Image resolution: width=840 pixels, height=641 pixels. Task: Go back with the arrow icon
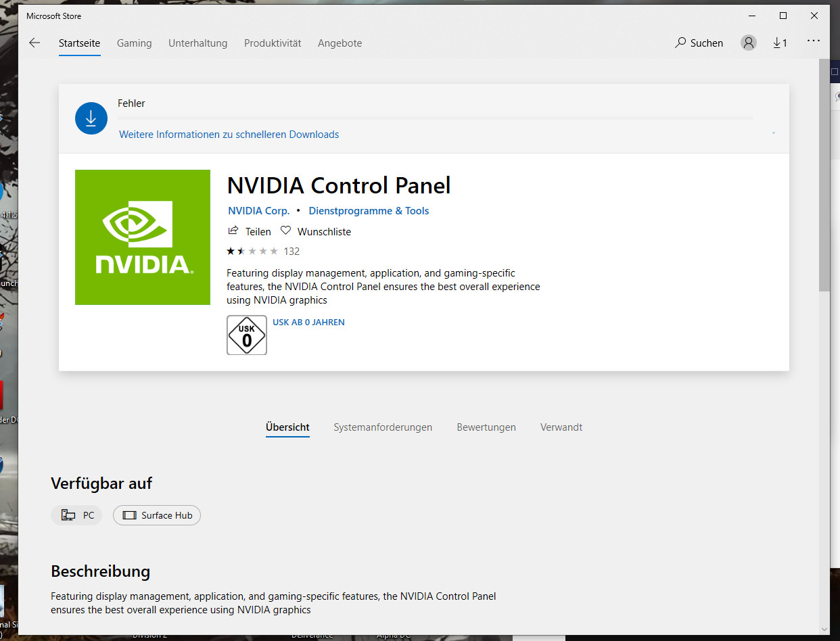34,43
